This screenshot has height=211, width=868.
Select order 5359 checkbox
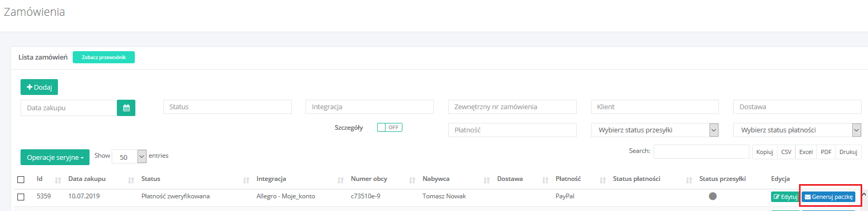coord(21,197)
